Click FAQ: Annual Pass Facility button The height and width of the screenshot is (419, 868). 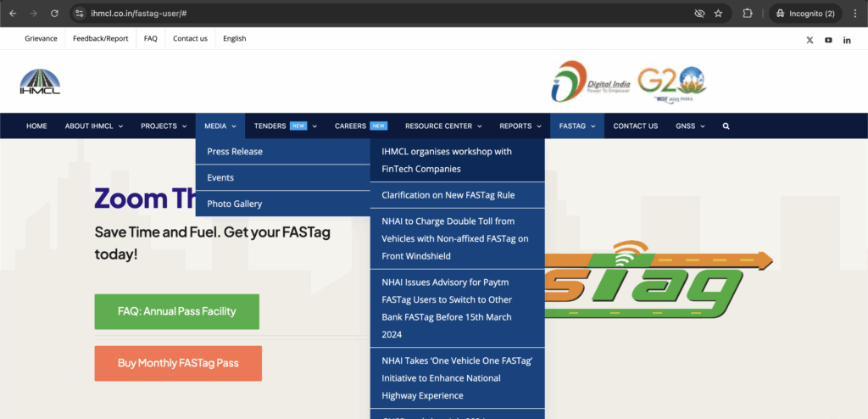coord(176,311)
